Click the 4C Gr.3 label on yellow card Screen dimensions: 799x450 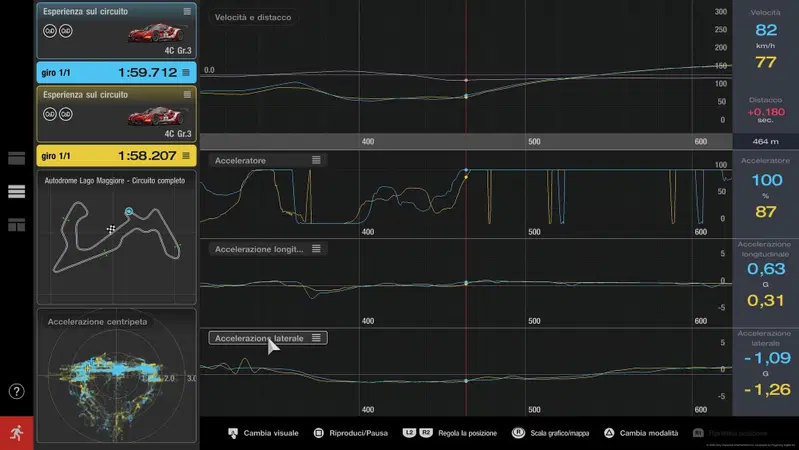pyautogui.click(x=178, y=134)
